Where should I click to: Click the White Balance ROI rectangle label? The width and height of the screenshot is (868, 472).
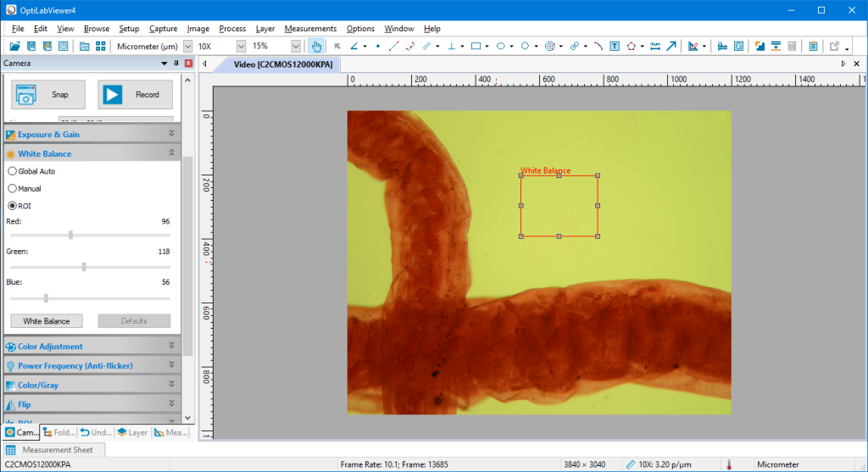pos(545,170)
